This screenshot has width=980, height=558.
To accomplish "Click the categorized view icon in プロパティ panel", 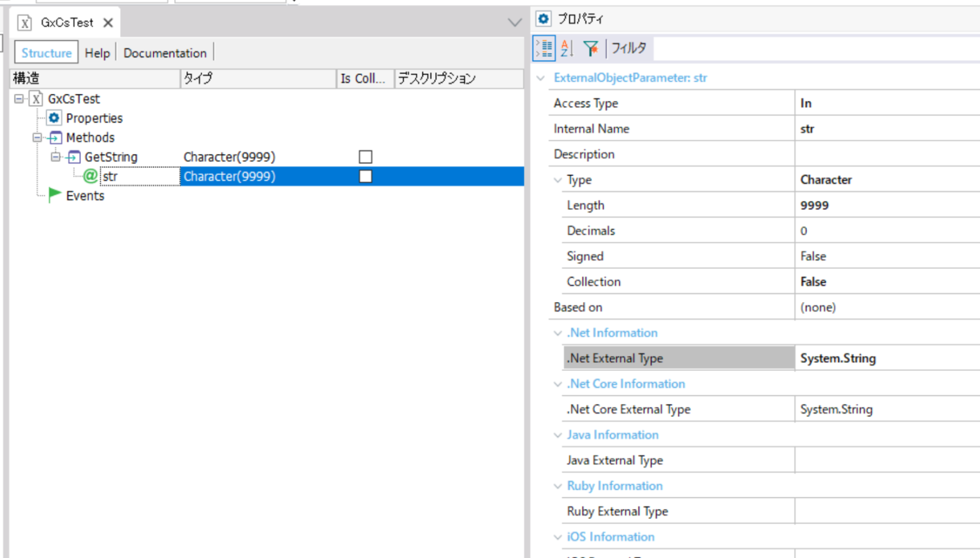I will pos(544,48).
